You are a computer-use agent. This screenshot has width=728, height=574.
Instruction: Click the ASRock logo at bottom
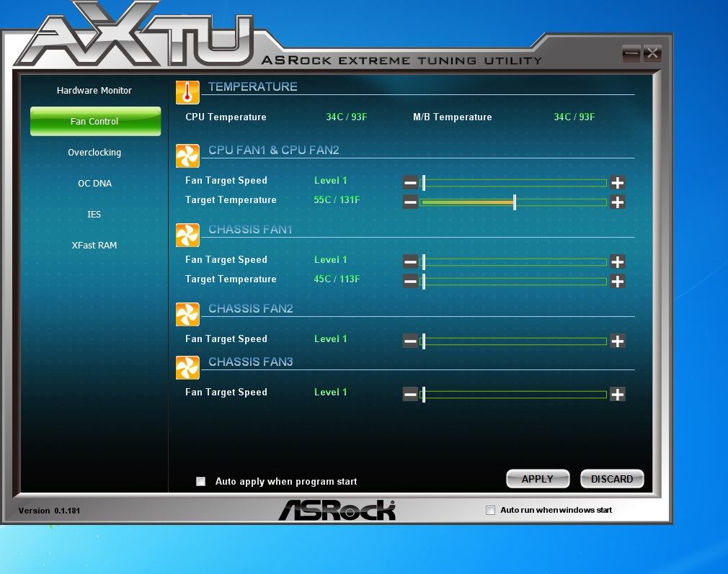point(337,510)
